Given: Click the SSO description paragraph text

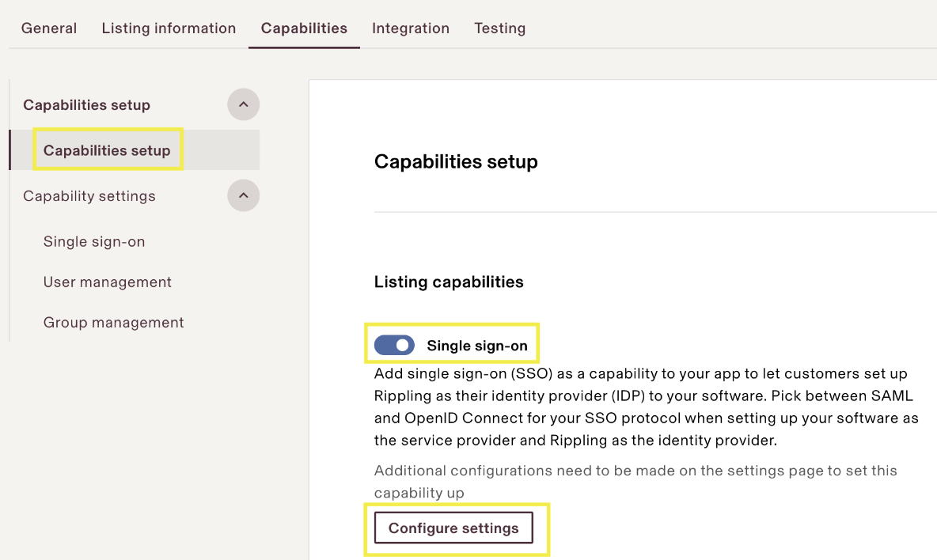Looking at the screenshot, I should click(645, 407).
